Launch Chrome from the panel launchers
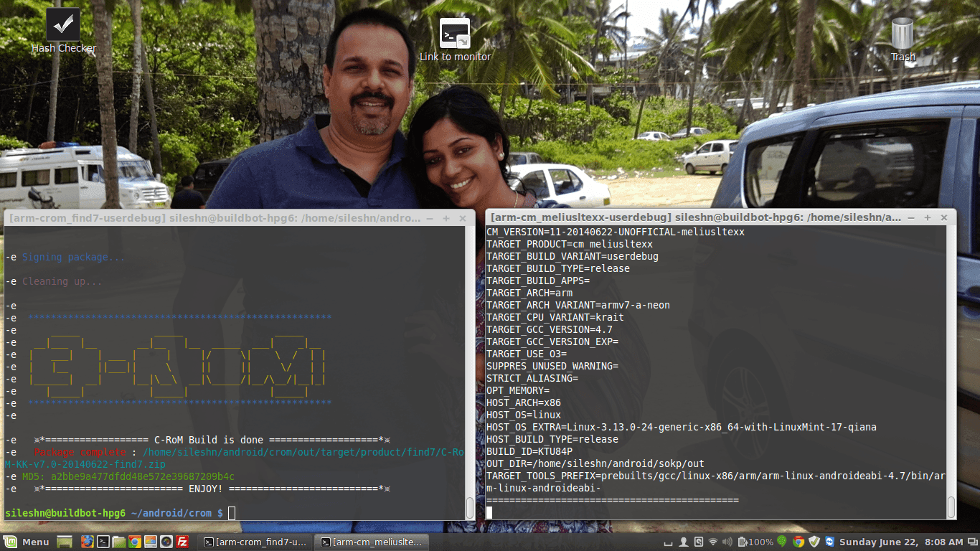The image size is (980, 551). click(x=134, y=542)
